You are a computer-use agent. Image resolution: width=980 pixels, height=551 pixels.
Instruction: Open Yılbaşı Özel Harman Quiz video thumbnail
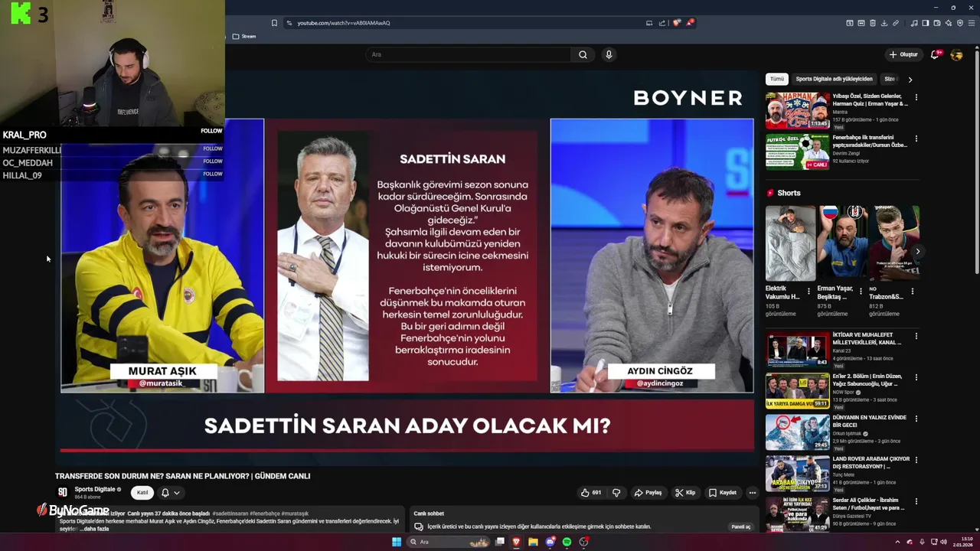pos(797,110)
